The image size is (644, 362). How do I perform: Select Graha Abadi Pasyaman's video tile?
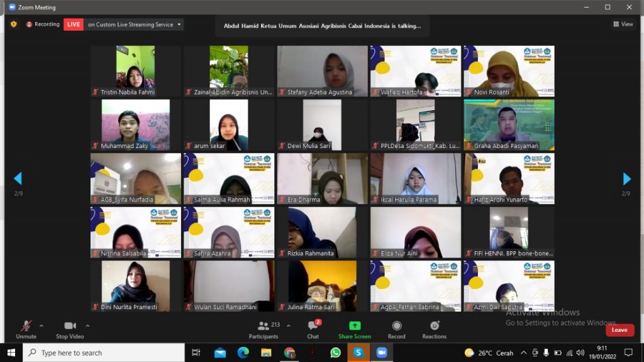[x=509, y=125]
